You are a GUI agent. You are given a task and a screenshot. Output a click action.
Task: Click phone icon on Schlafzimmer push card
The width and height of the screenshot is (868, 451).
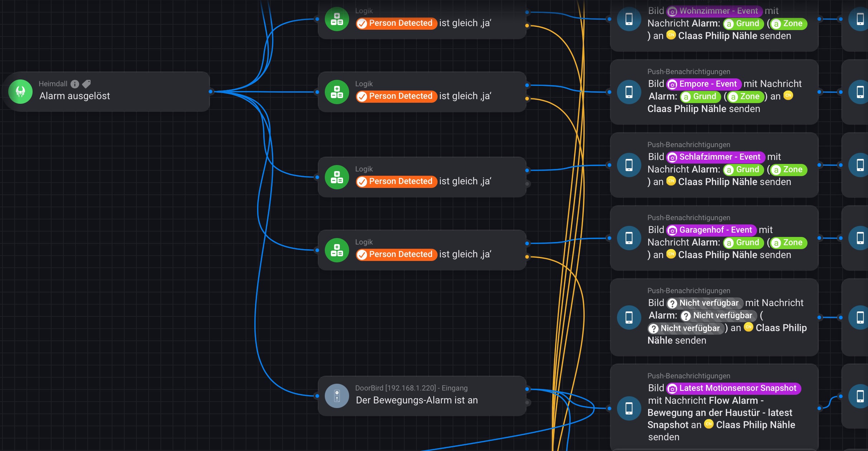(629, 165)
